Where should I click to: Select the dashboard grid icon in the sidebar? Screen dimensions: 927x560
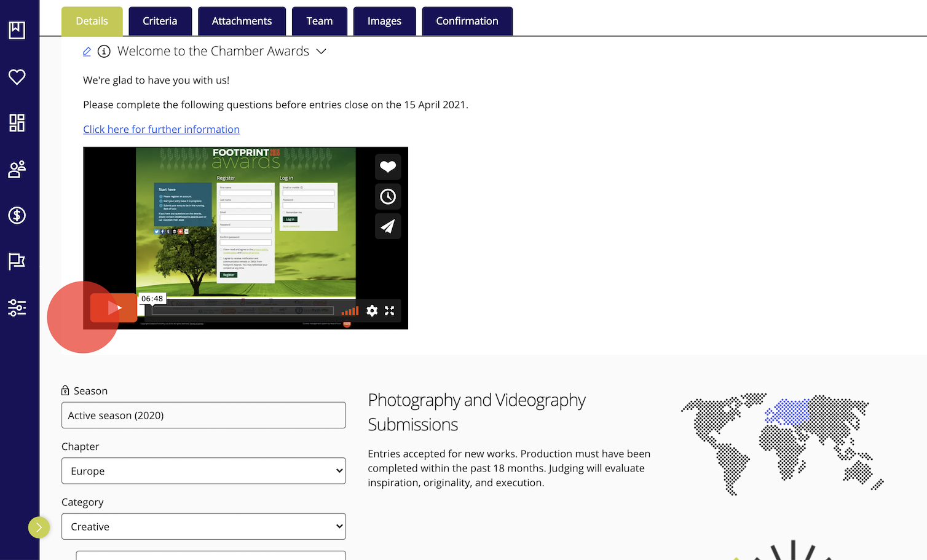click(x=17, y=122)
